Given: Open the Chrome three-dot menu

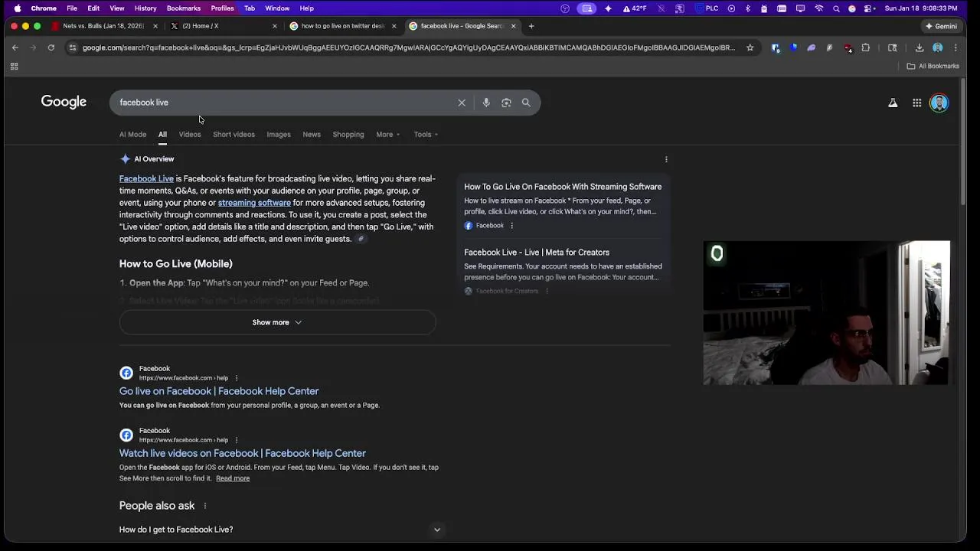Looking at the screenshot, I should point(955,47).
